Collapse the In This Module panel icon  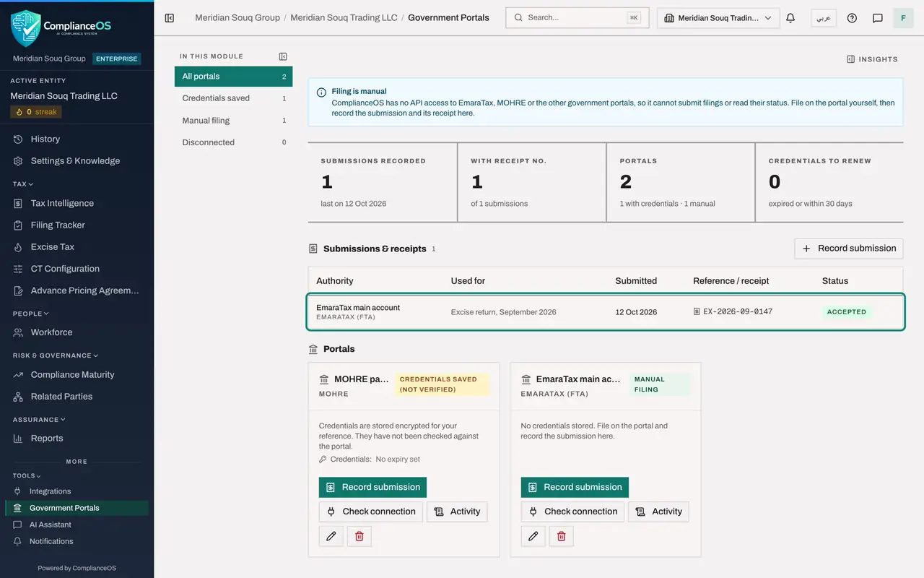pyautogui.click(x=283, y=56)
